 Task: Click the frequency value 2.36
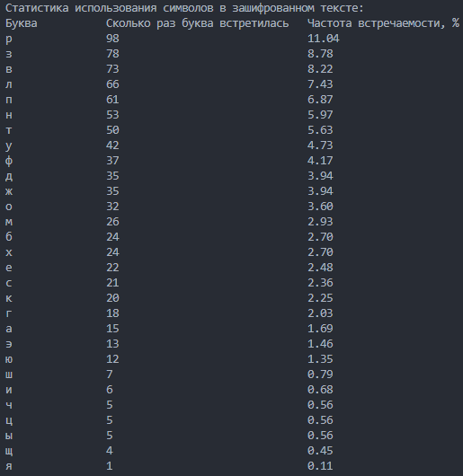tap(320, 283)
